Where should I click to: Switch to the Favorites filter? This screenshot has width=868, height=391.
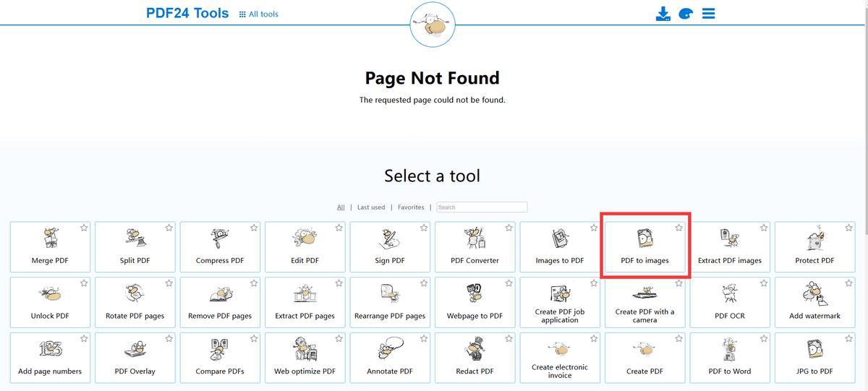411,207
